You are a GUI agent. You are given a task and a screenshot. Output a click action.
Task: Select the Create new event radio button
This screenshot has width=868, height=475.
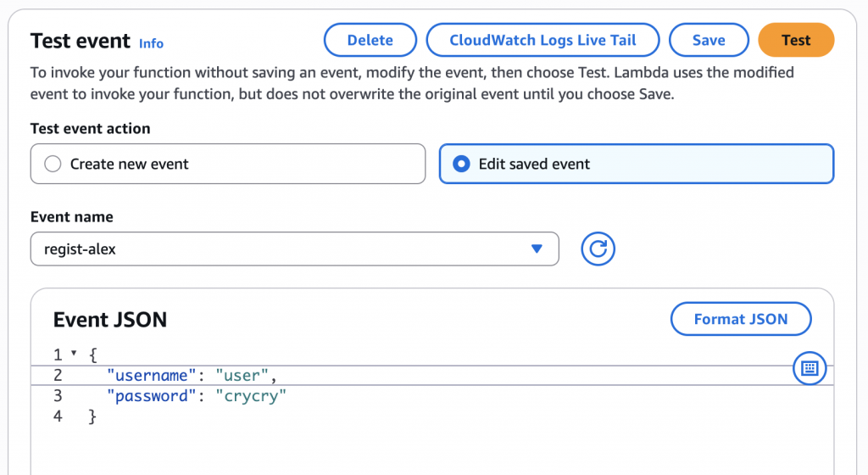(x=53, y=164)
